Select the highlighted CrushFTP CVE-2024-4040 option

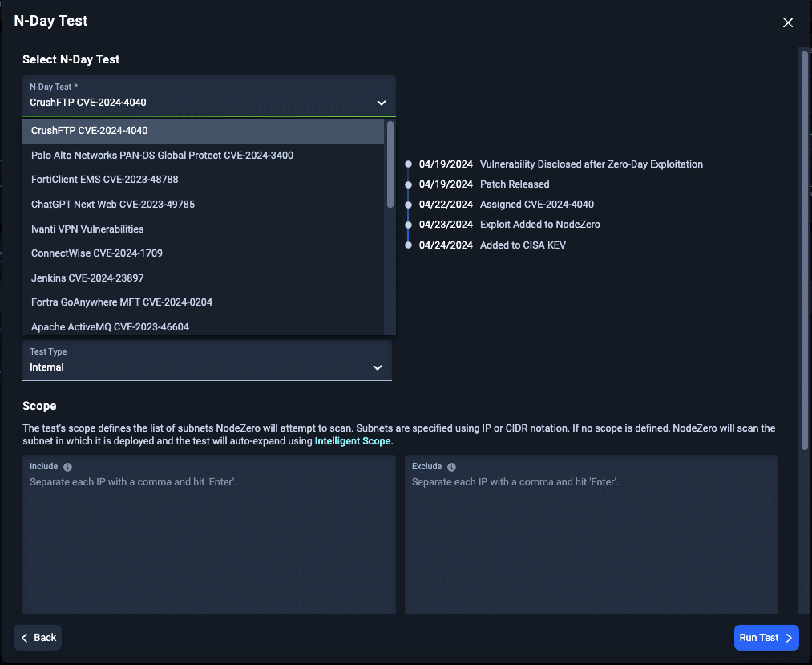204,131
